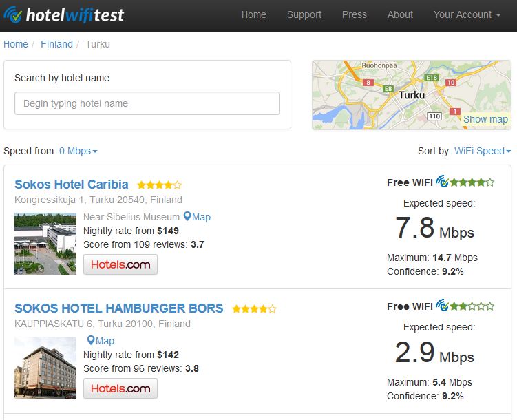517x420 pixels.
Task: Open the Sort by WiFi Speed dropdown
Action: pos(483,151)
